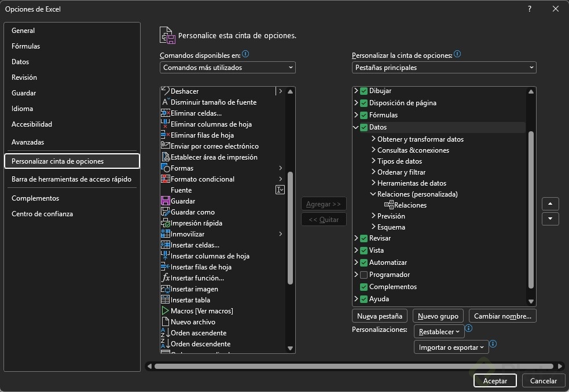
Task: Select the Establecer área de impresión icon
Action: [x=166, y=157]
